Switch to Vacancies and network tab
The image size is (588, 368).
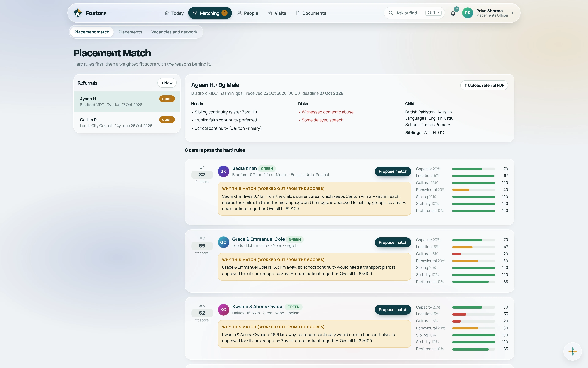174,32
